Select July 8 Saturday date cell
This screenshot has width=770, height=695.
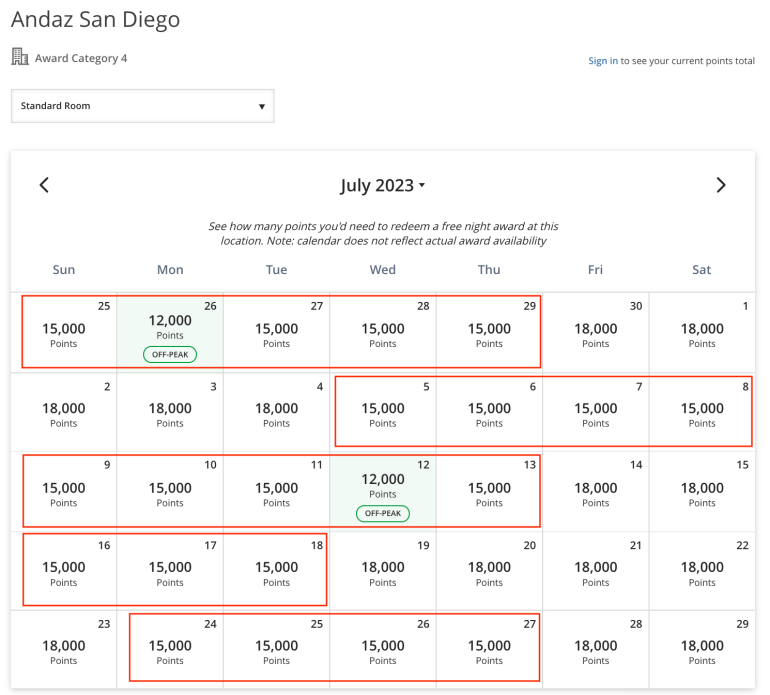click(702, 409)
